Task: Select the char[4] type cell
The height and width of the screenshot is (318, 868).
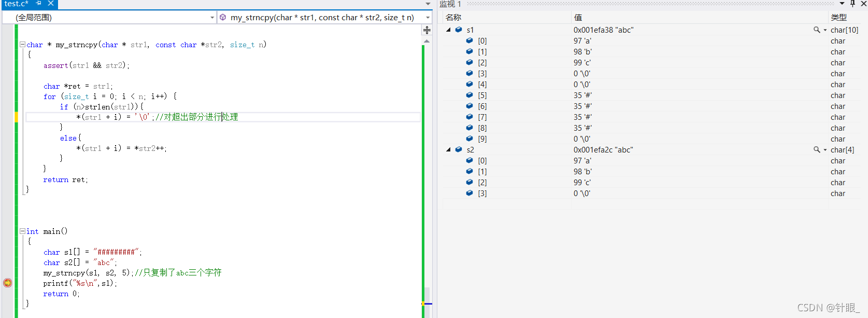Action: click(842, 150)
